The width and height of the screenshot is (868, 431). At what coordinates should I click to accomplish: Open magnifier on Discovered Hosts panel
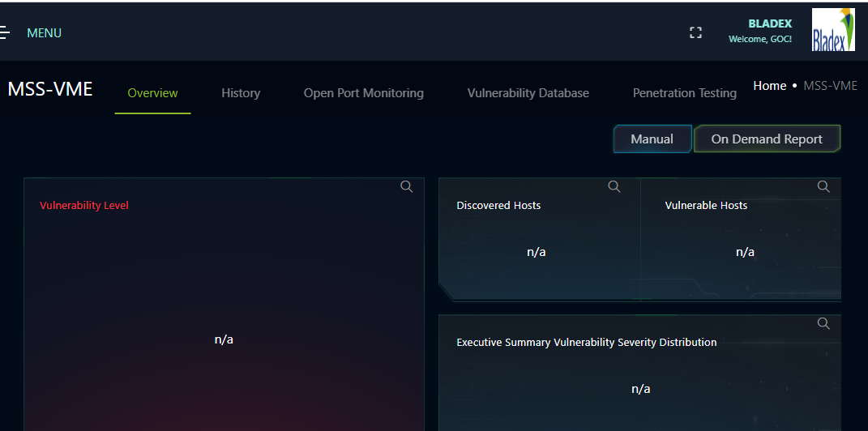(614, 186)
